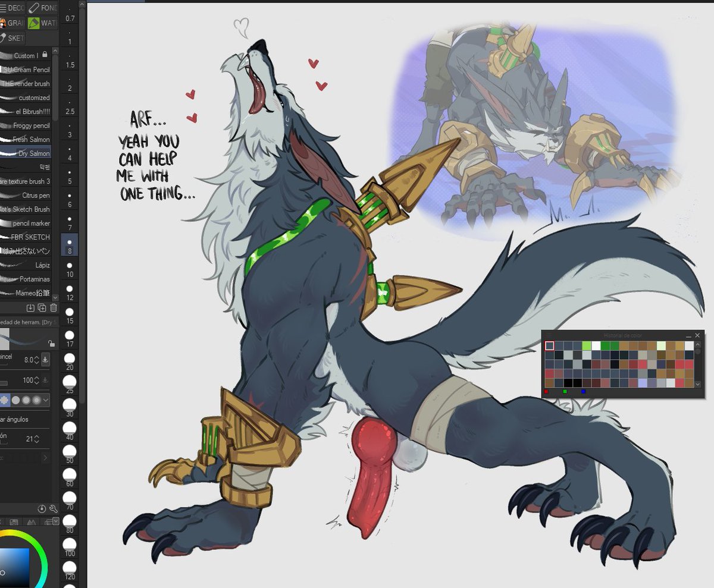
Task: Select the strongest anti-aliasing level circle
Action: point(36,400)
